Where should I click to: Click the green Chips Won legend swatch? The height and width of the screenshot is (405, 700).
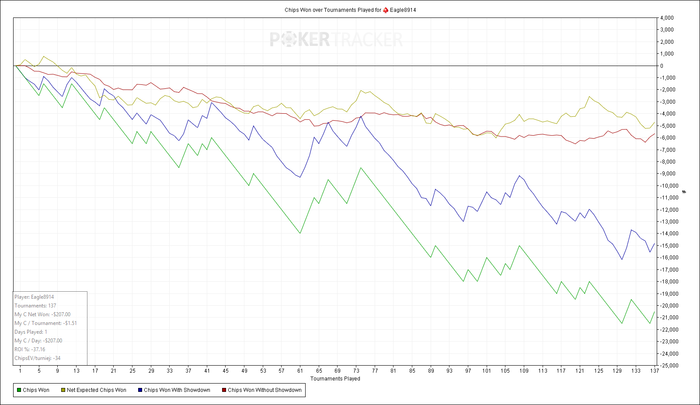[x=19, y=390]
